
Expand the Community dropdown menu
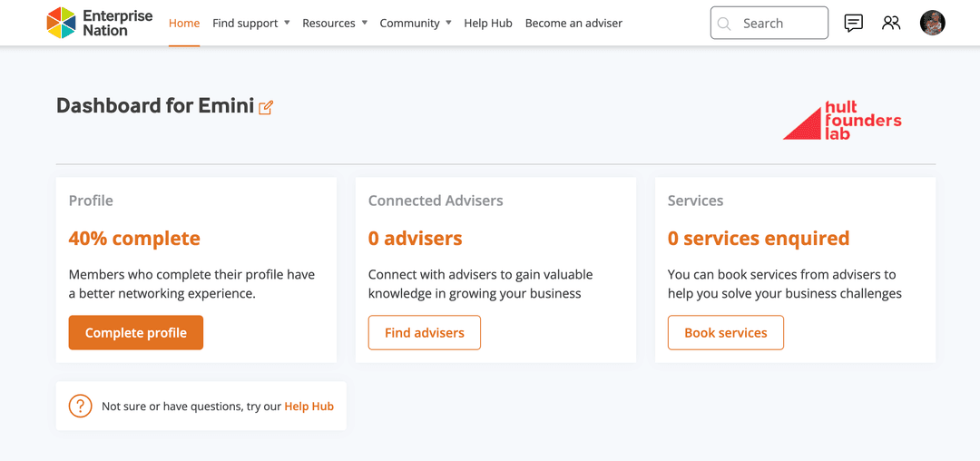[x=415, y=24]
